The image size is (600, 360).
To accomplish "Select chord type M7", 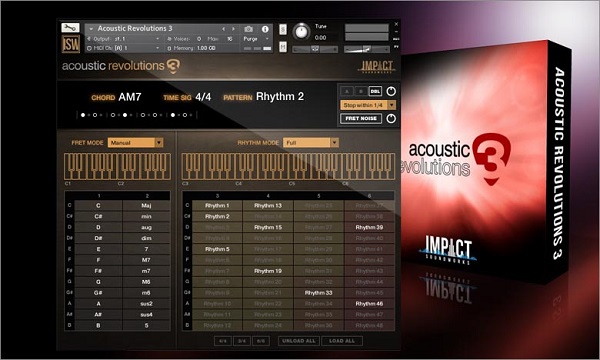I will coord(146,260).
